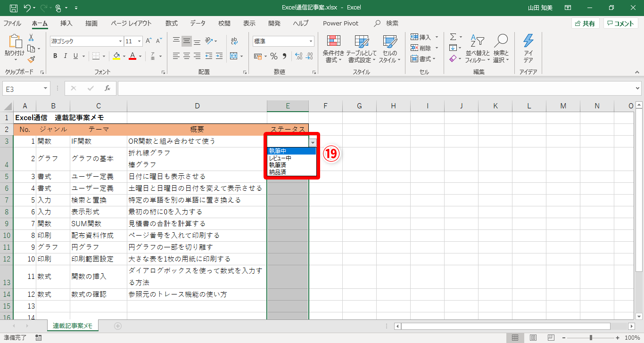The height and width of the screenshot is (343, 644).
Task: Apply Bold formatting
Action: (55, 56)
